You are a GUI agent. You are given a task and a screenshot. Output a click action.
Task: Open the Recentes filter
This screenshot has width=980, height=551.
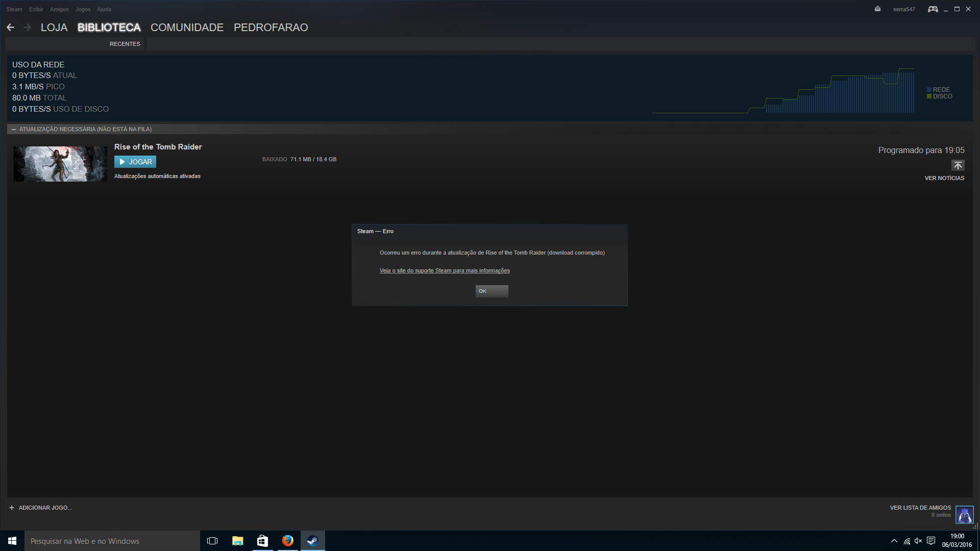[x=125, y=44]
